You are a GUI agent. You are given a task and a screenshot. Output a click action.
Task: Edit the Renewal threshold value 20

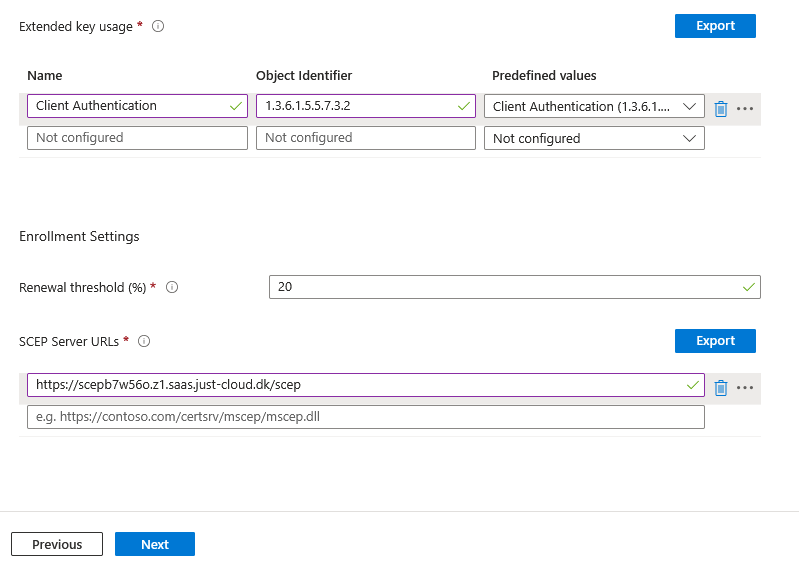pos(515,287)
